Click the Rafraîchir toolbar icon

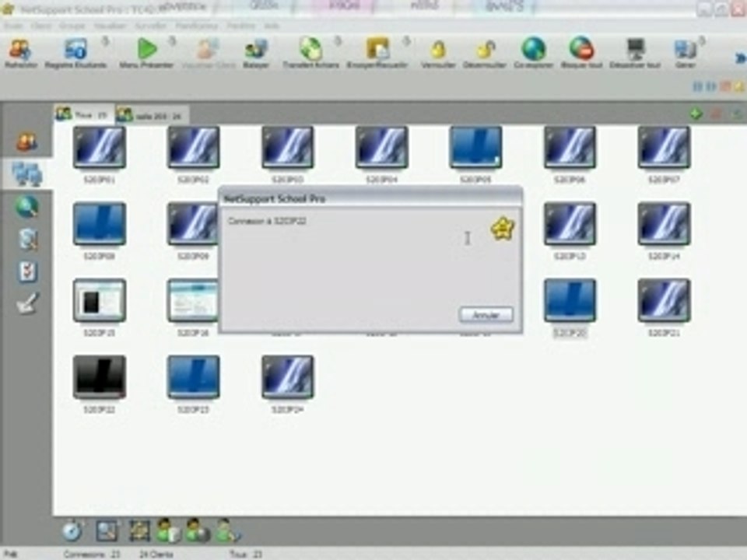click(20, 53)
